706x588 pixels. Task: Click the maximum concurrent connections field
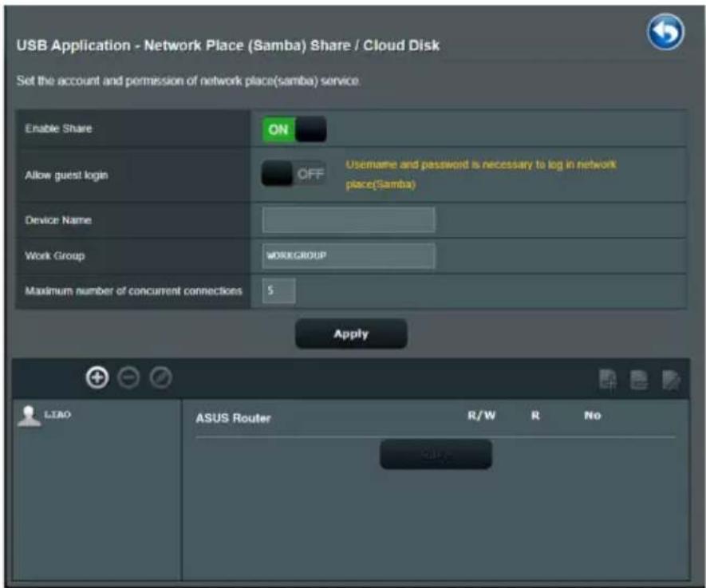click(x=278, y=290)
